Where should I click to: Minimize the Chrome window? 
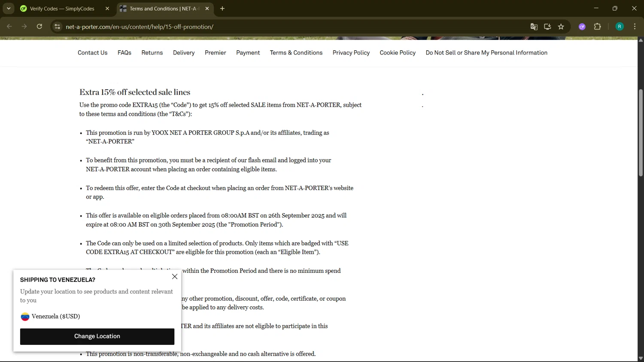(596, 9)
